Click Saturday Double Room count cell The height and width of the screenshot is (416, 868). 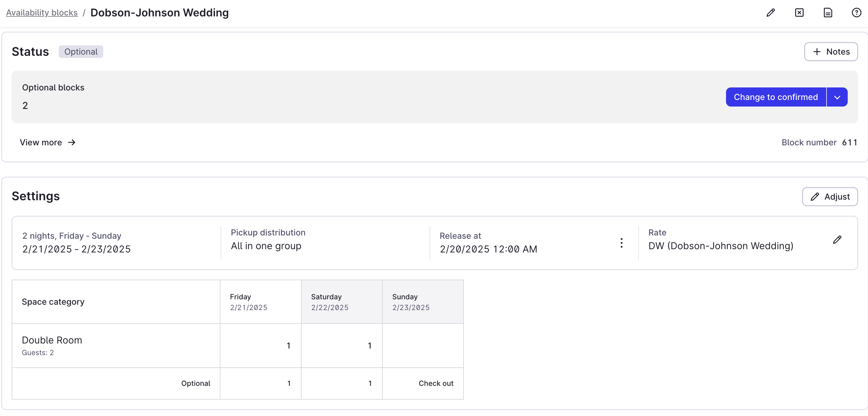tap(341, 345)
